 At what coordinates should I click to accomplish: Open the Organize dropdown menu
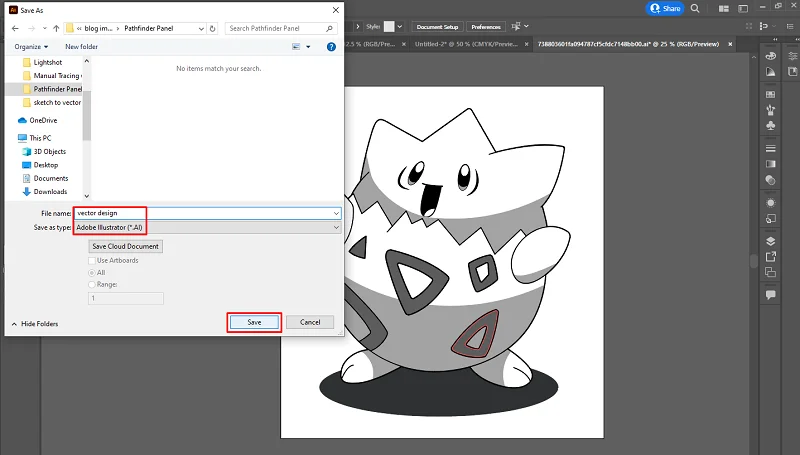tap(31, 47)
